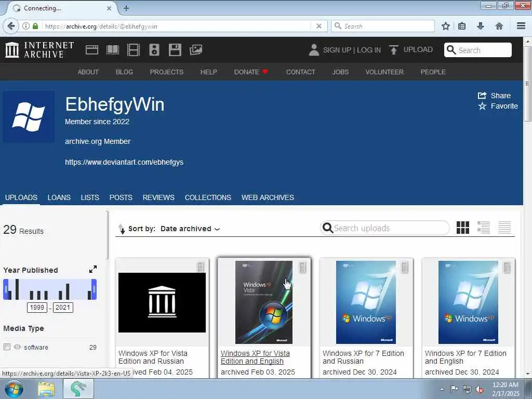532x399 pixels.
Task: Open the Contact link
Action: (x=301, y=72)
